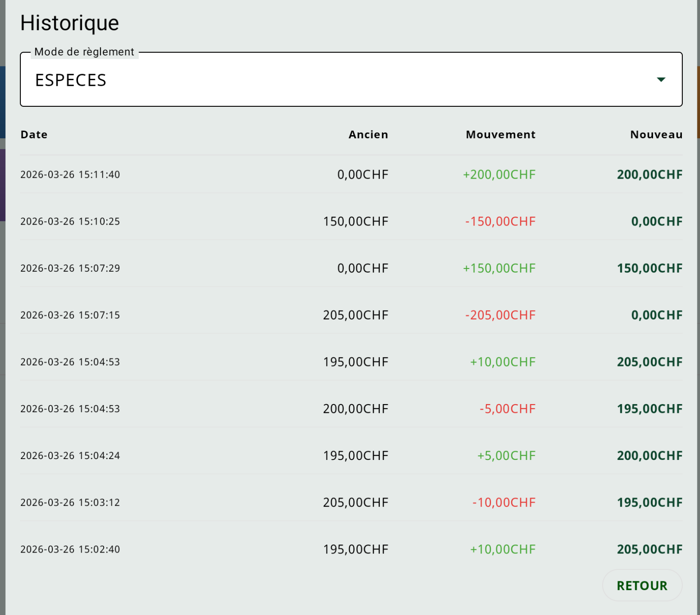
Task: Click the Nouveau column header
Action: point(656,135)
